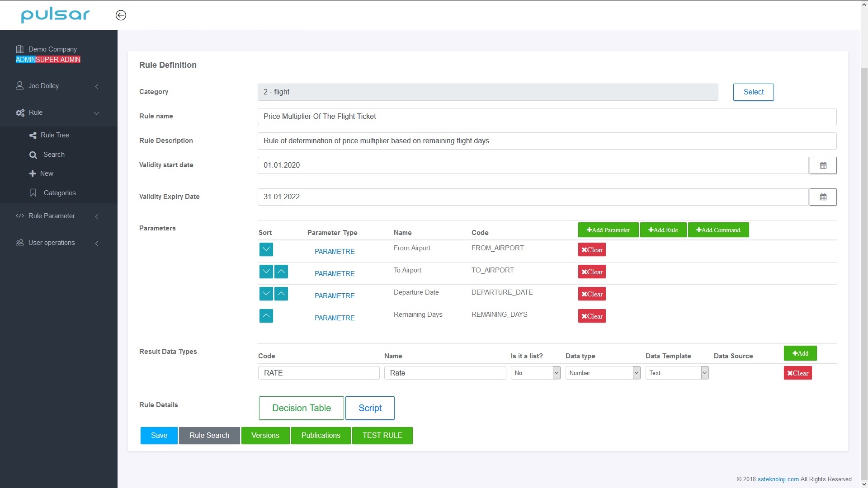
Task: Open calendar picker for Validity start date
Action: click(823, 165)
